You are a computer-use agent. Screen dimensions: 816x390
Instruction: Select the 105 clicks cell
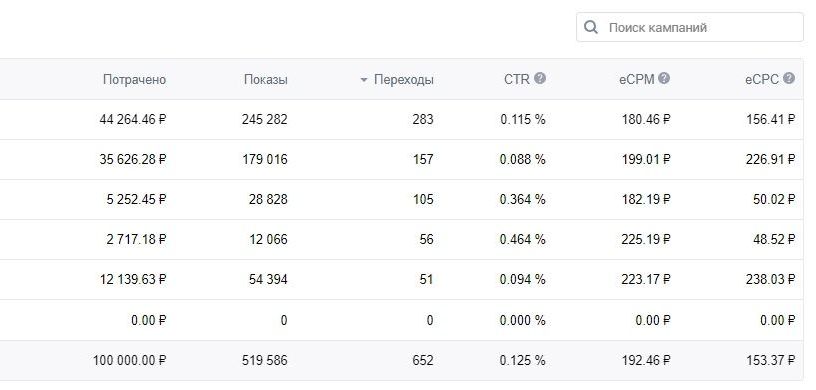coord(423,199)
